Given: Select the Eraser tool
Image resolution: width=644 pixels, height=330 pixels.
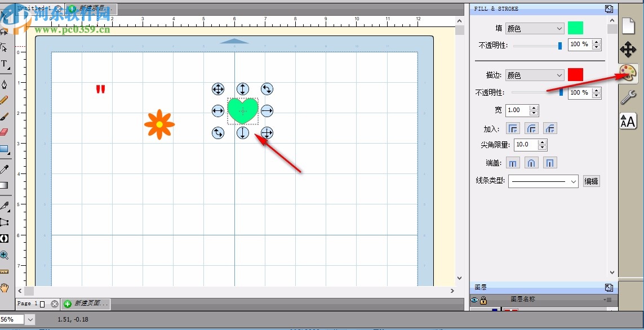Looking at the screenshot, I should 4,132.
